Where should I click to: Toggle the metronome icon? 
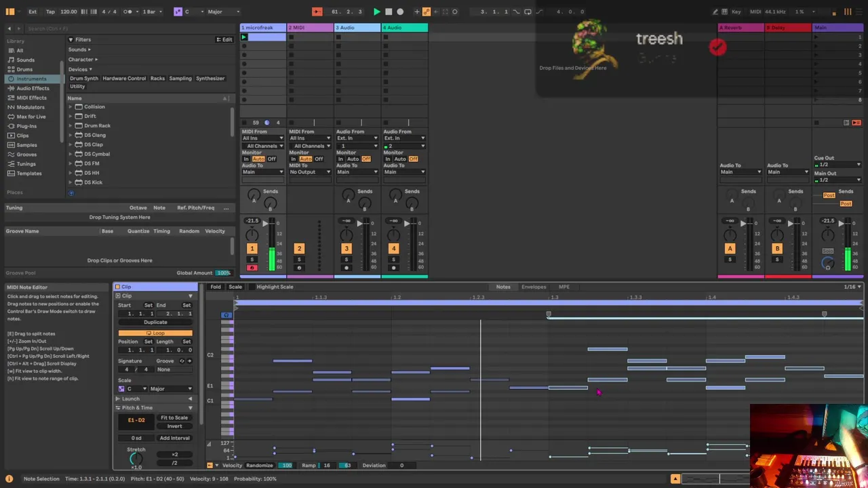pos(127,12)
